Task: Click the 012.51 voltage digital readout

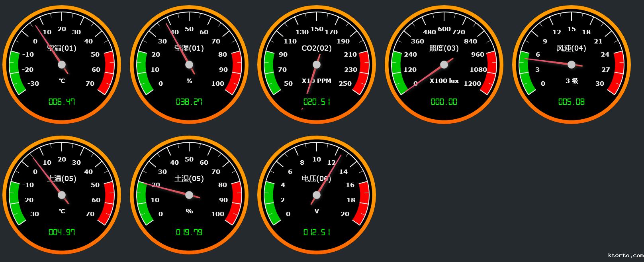Action: 317,232
